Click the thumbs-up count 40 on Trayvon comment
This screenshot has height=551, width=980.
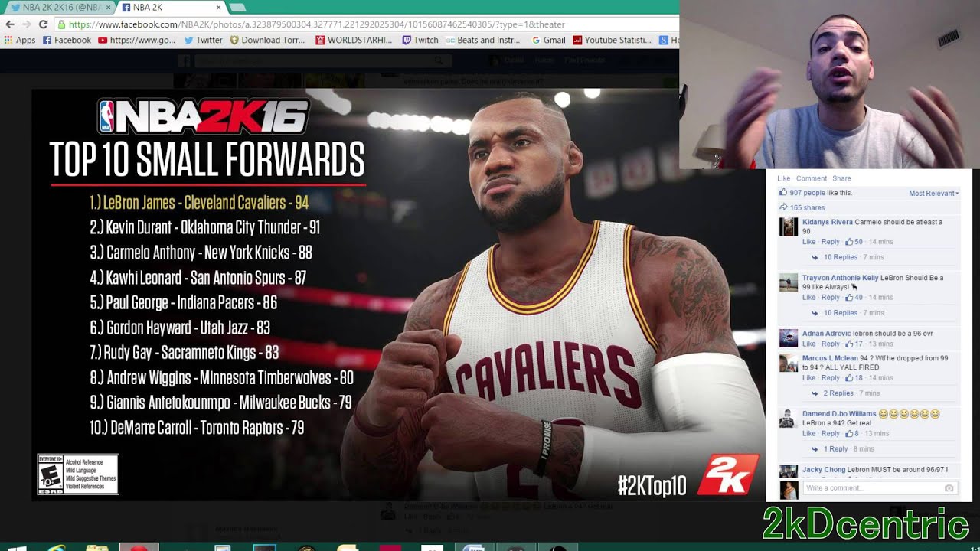pyautogui.click(x=854, y=298)
